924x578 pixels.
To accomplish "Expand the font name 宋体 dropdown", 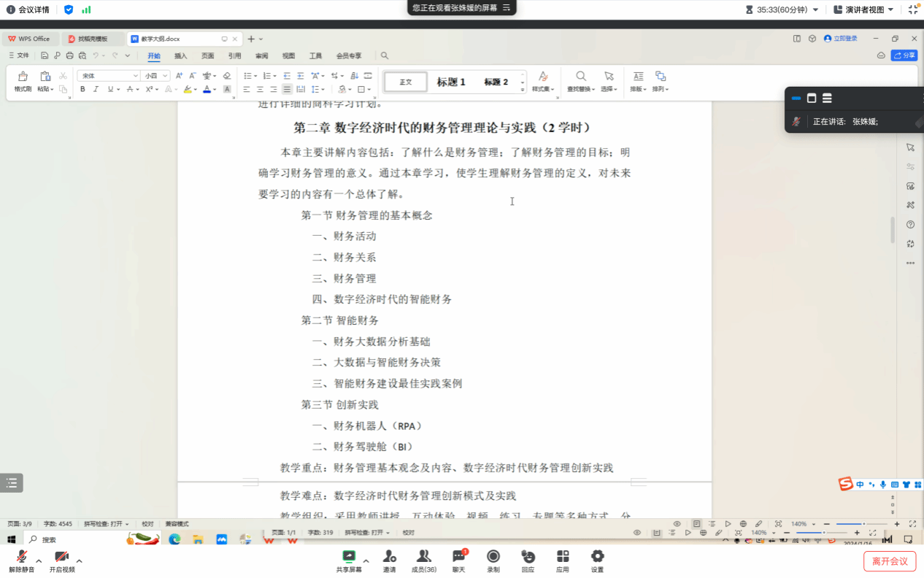I will [136, 76].
